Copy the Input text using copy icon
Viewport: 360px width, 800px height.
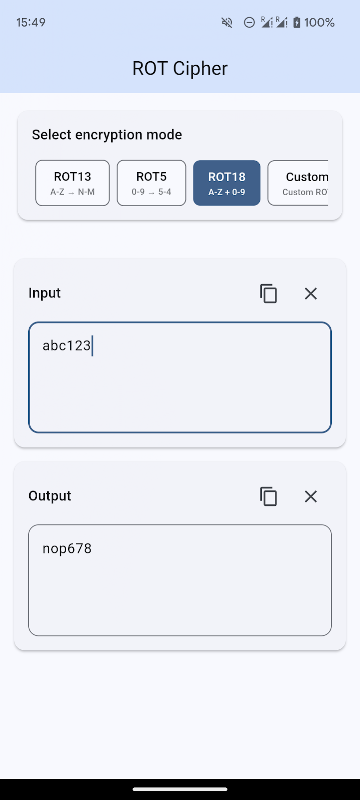[268, 293]
